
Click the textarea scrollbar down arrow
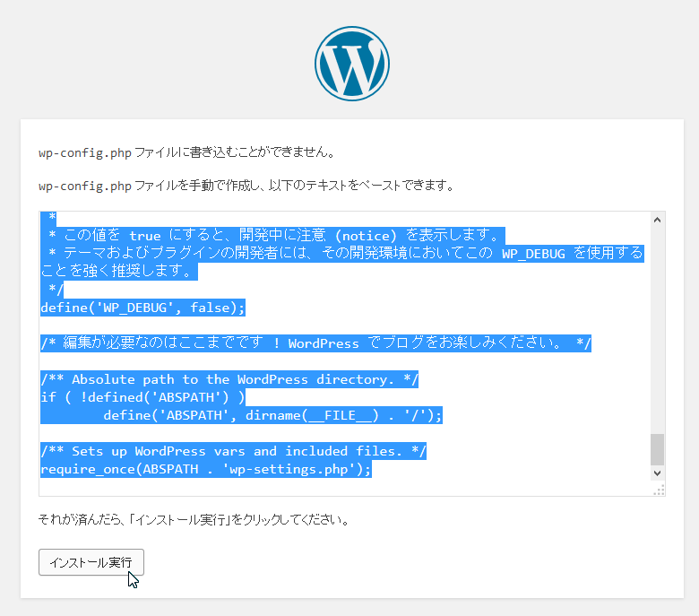tap(657, 473)
